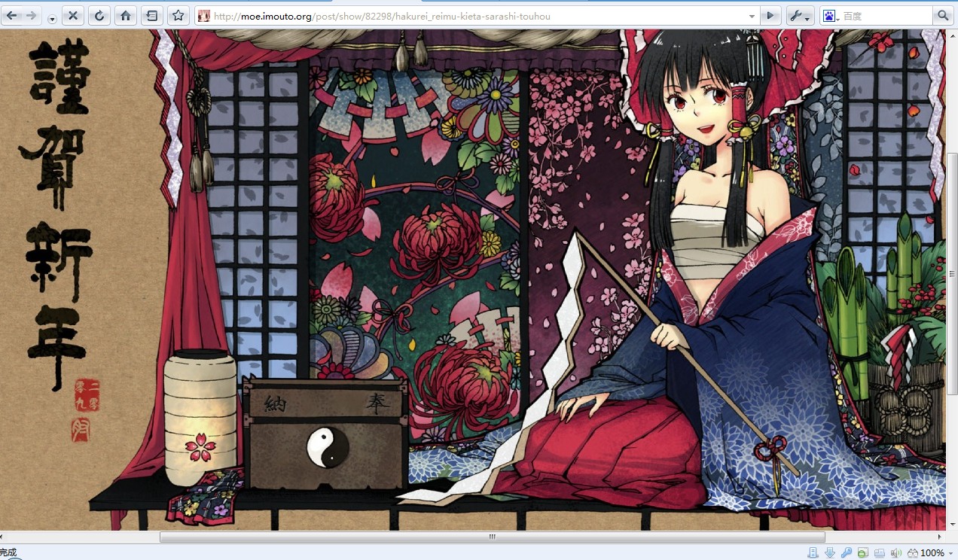Image resolution: width=958 pixels, height=560 pixels.
Task: Open the page list toolbar button
Action: 152,16
